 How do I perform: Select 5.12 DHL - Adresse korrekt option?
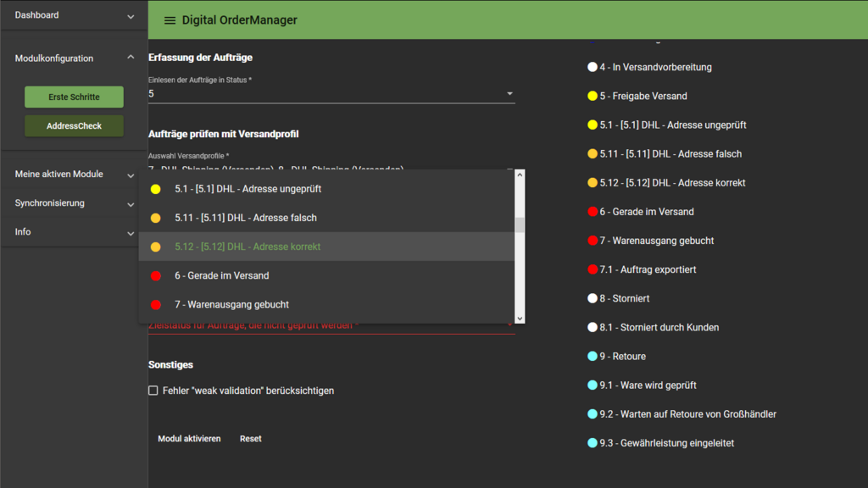(x=248, y=247)
